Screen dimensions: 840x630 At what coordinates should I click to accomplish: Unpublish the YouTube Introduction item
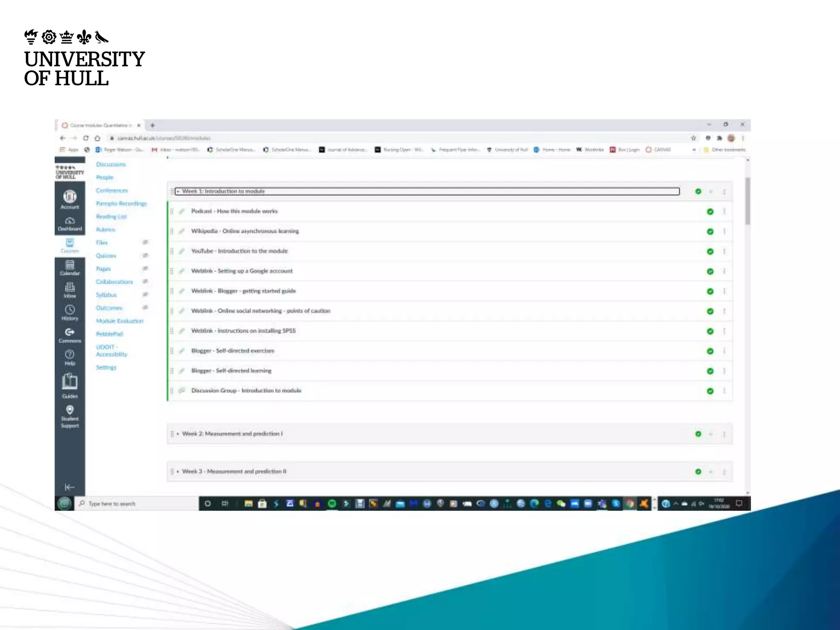[x=710, y=251]
